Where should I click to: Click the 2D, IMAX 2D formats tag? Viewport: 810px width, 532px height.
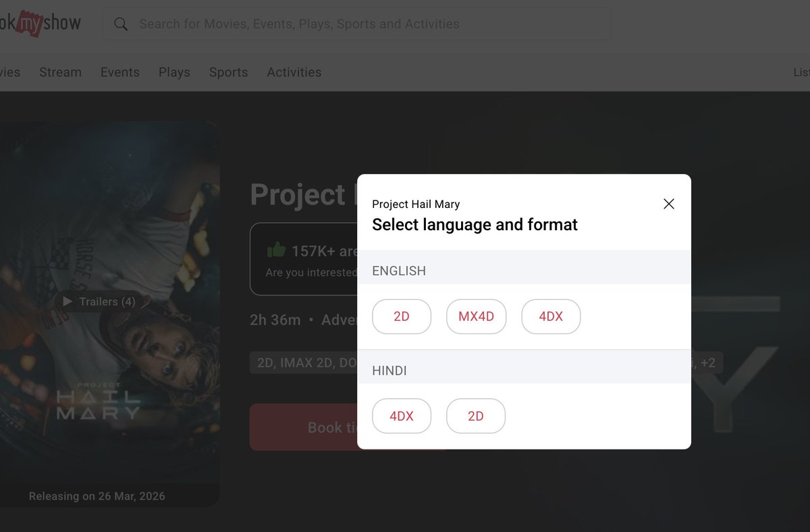click(x=304, y=363)
